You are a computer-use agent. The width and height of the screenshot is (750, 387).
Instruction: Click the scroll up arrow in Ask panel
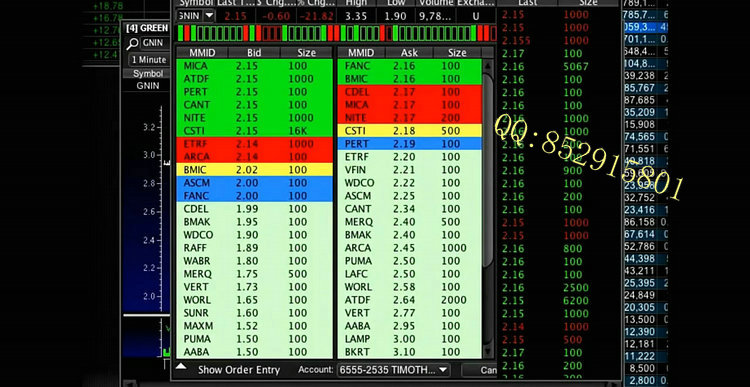(x=487, y=66)
